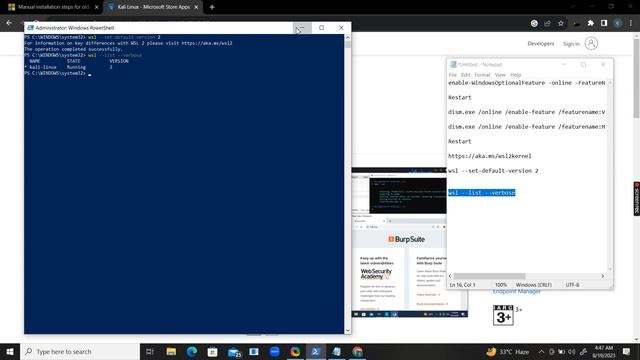640x360 pixels.
Task: Click the wsl --set-default-version 2 line in Notepad
Action: pyautogui.click(x=493, y=171)
